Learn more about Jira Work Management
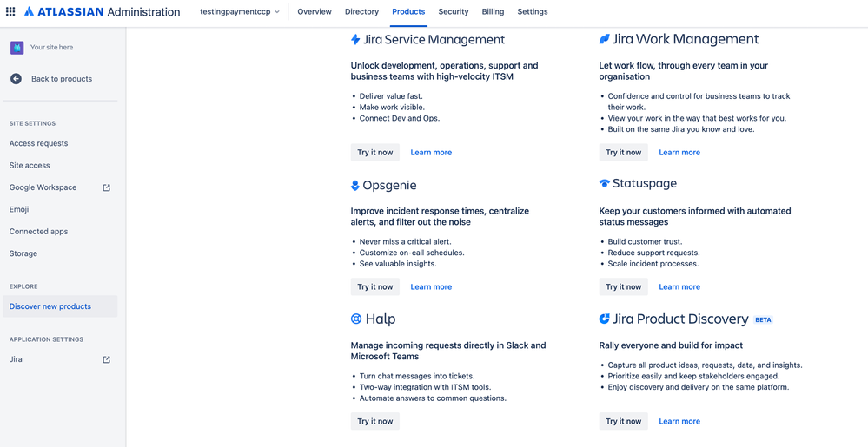868x447 pixels. 679,153
